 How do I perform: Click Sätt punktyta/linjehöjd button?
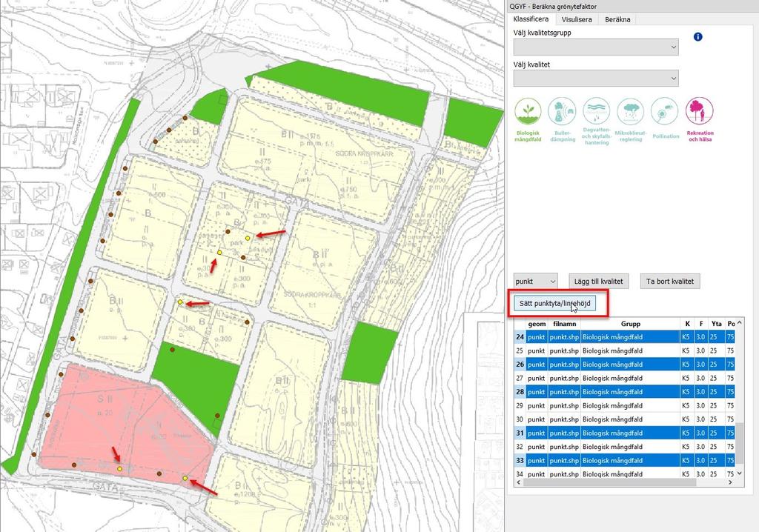554,304
